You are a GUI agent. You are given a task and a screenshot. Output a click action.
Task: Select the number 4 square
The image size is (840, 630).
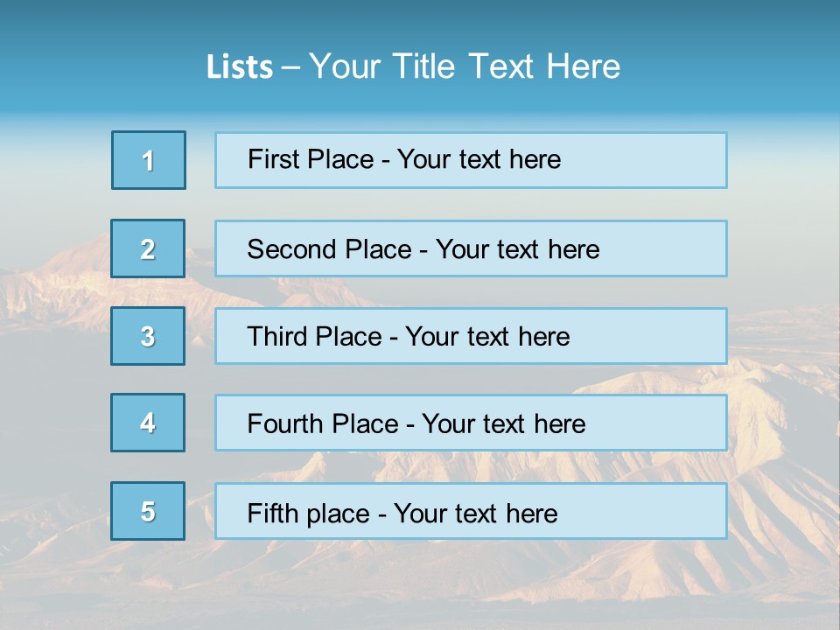point(148,423)
